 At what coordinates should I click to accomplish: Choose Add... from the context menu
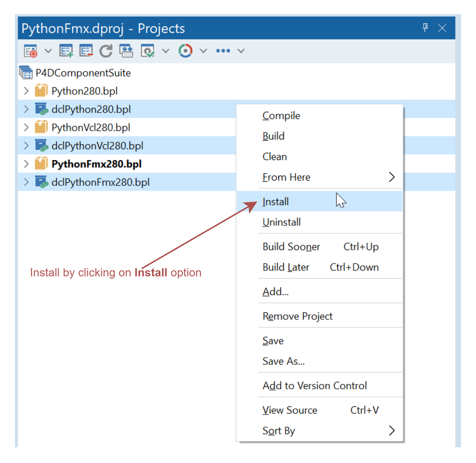pyautogui.click(x=320, y=292)
